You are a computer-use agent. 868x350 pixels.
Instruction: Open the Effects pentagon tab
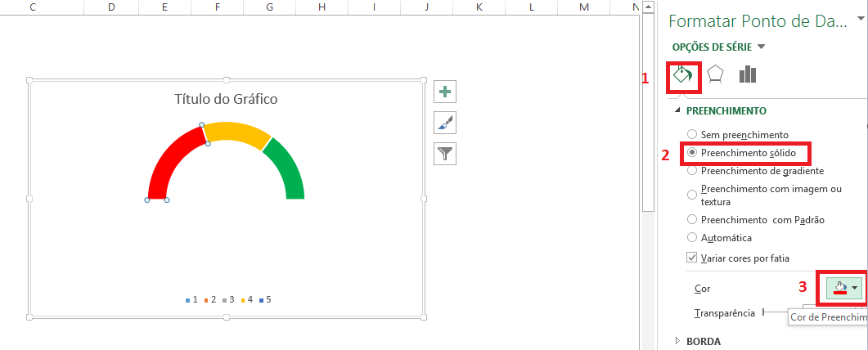715,75
